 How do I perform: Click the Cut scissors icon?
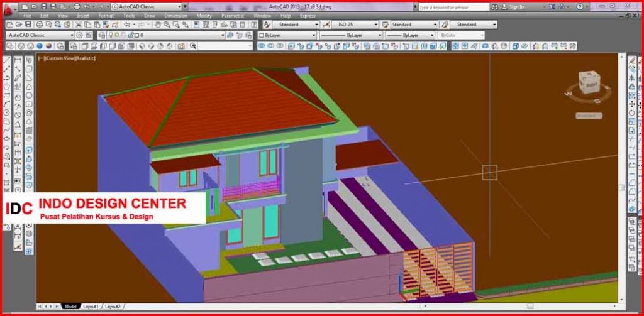click(79, 25)
